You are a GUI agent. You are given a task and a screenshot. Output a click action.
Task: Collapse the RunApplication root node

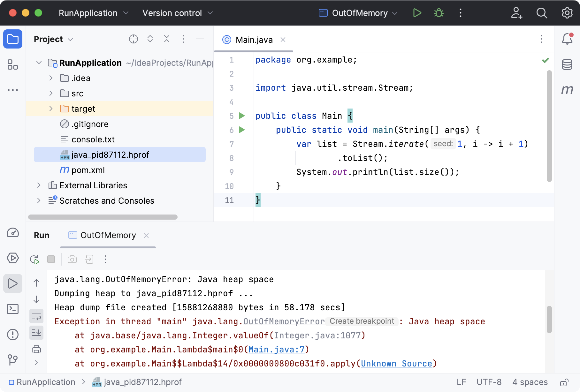tap(39, 63)
